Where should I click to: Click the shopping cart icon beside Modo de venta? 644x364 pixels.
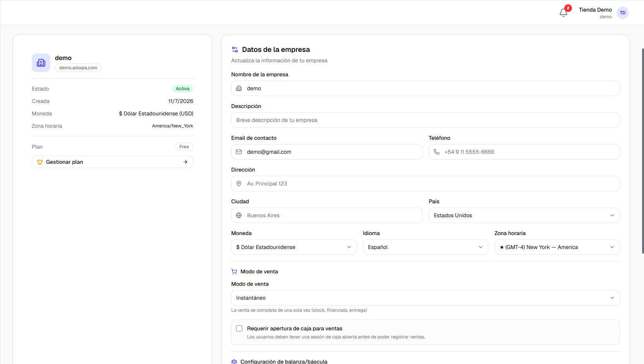tap(234, 271)
